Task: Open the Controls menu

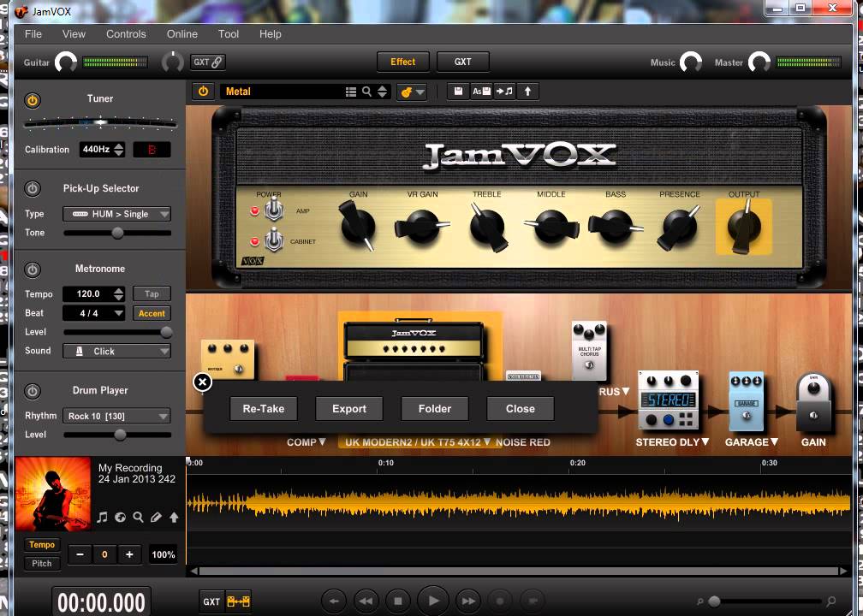Action: pos(126,34)
